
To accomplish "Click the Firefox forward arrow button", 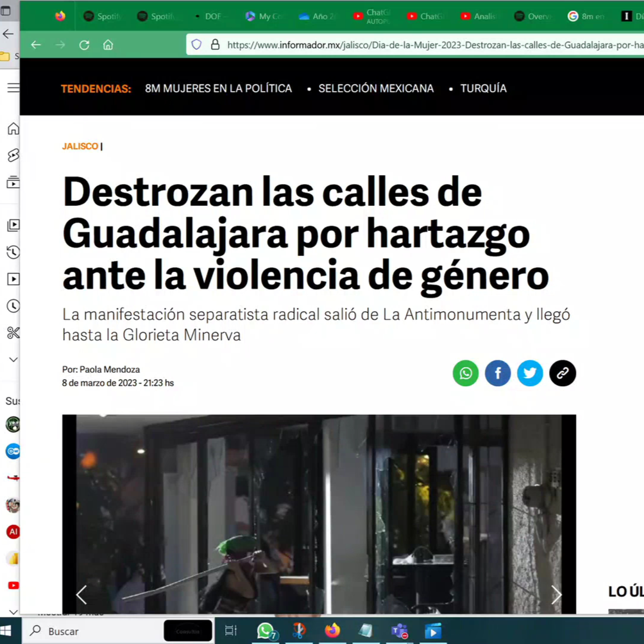I will click(x=60, y=45).
